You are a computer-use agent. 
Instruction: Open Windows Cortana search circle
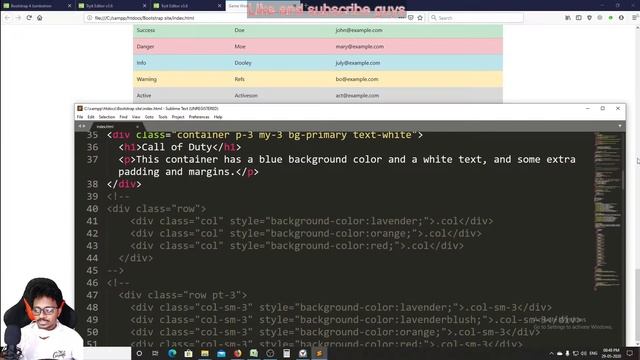click(139, 353)
